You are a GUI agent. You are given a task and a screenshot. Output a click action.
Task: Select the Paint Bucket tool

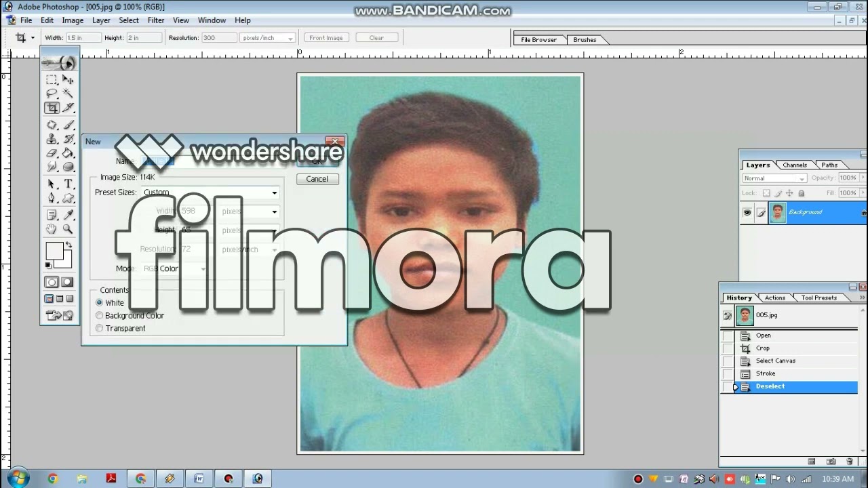click(68, 153)
